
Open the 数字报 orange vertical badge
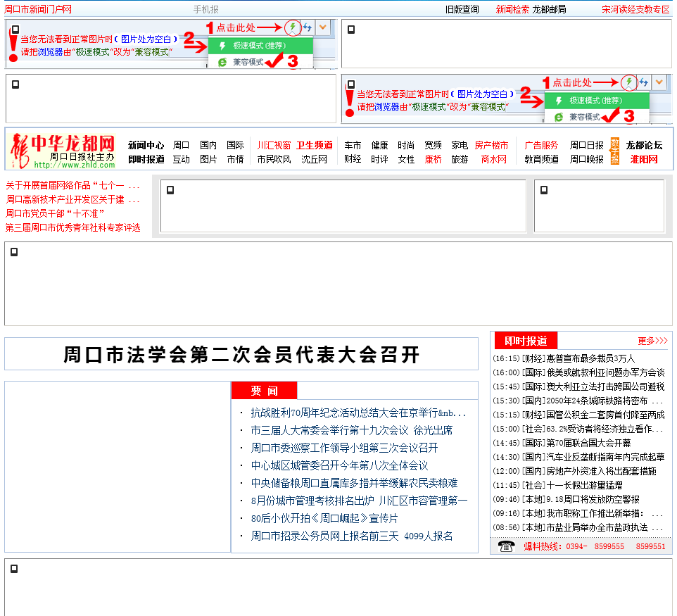615,151
